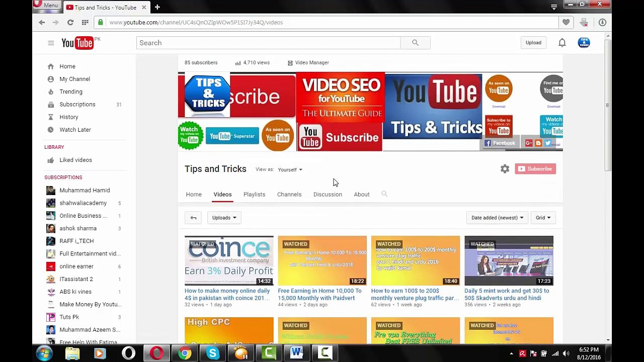The width and height of the screenshot is (644, 362).
Task: Open the Google+ icon on banner
Action: point(529,143)
